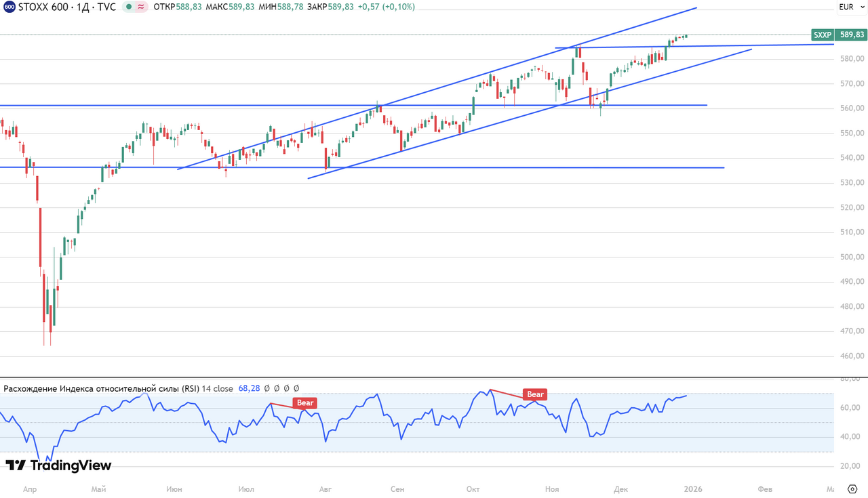This screenshot has height=498, width=868.
Task: Click the RSI indicator title text
Action: coord(102,389)
